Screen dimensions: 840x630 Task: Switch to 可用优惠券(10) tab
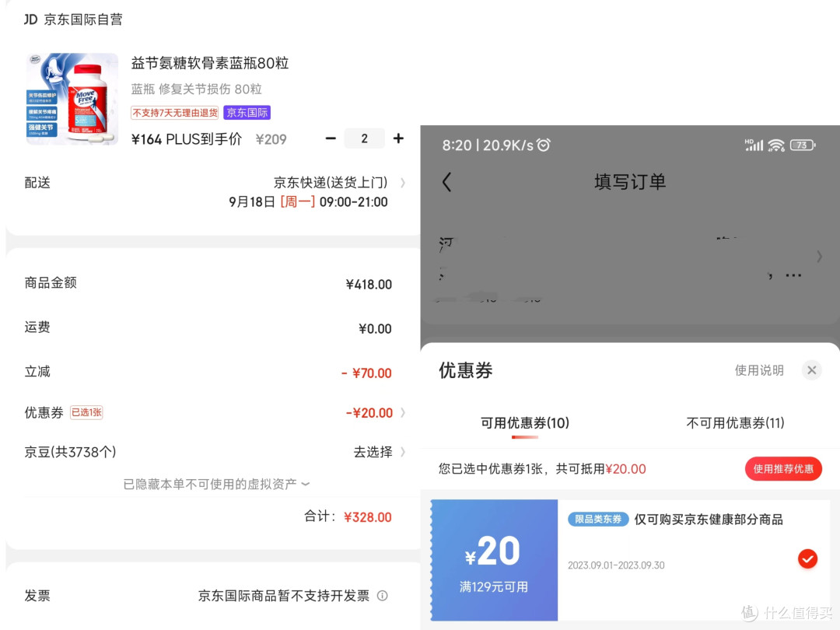525,423
